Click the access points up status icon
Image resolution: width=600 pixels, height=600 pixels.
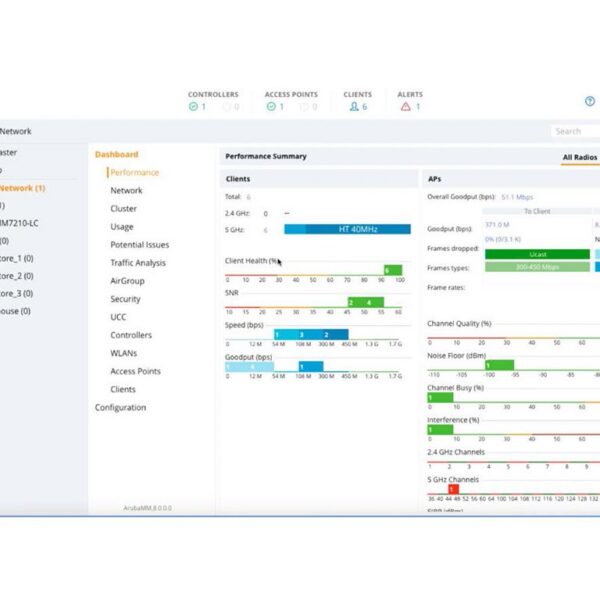pyautogui.click(x=270, y=107)
